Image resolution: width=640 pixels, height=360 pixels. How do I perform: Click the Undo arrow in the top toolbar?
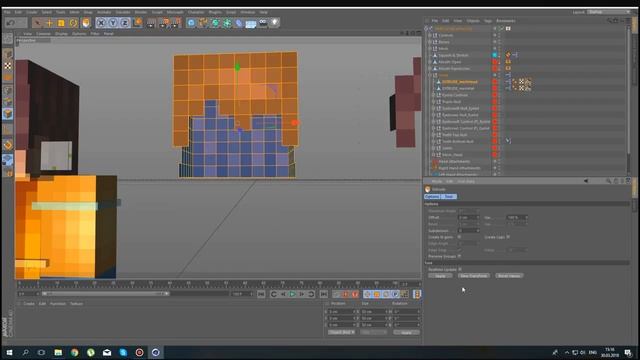coord(11,23)
